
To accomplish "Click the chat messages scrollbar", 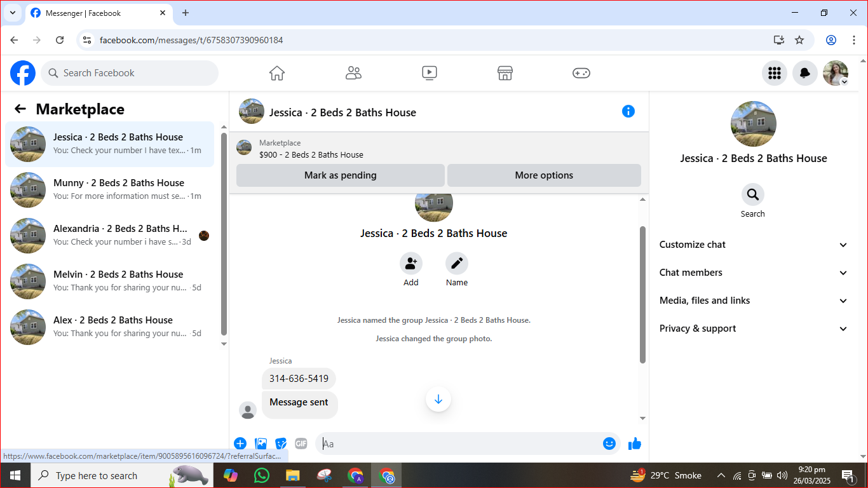I will point(642,295).
